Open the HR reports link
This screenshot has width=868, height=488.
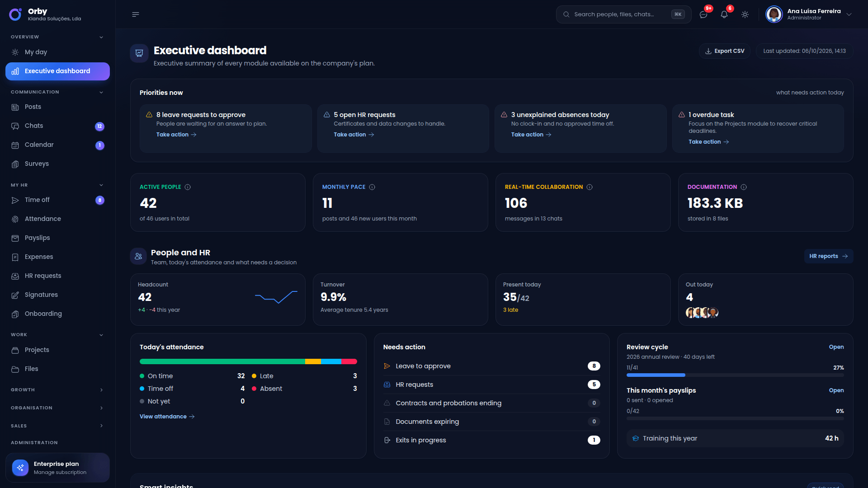click(x=828, y=256)
